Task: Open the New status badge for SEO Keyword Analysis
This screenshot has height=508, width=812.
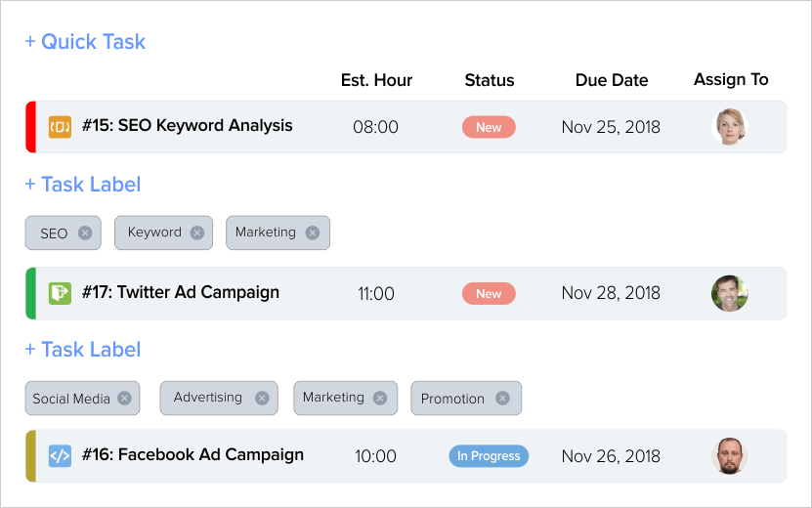Action: pyautogui.click(x=489, y=127)
